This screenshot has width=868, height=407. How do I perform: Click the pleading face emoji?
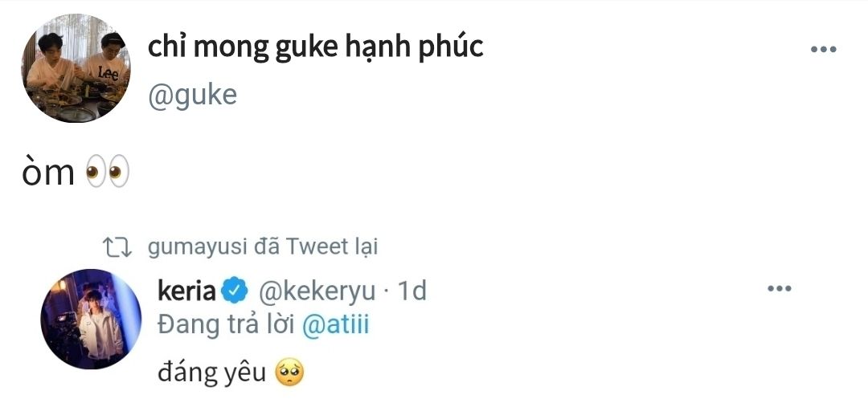pyautogui.click(x=289, y=373)
